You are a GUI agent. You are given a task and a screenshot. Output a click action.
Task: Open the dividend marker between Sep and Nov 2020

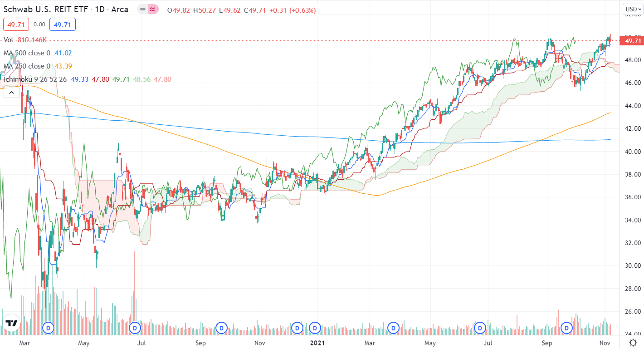tap(221, 327)
